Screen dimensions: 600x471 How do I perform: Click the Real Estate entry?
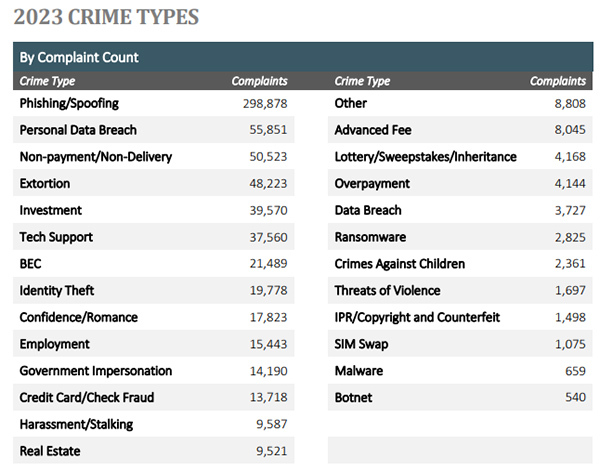[49, 451]
